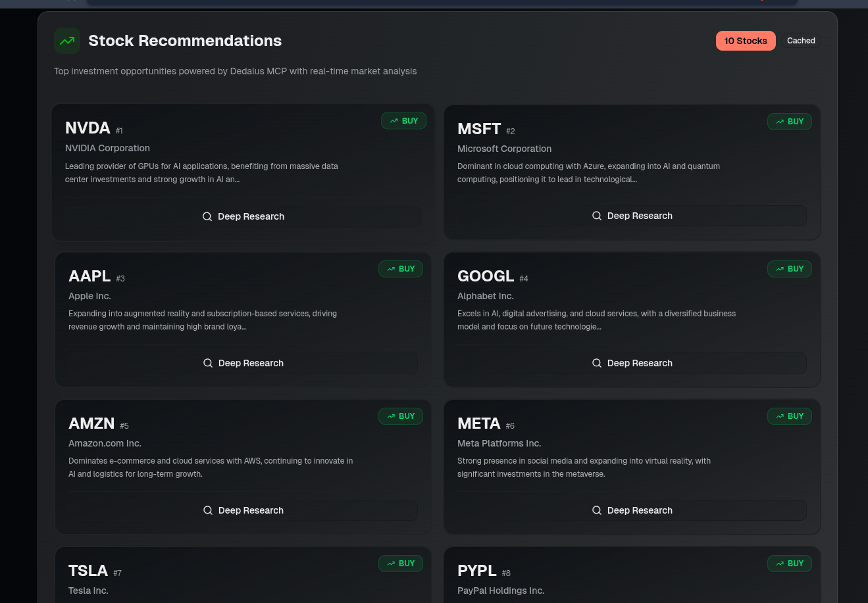Viewport: 868px width, 603px height.
Task: Click the AMZN description about AWS
Action: (x=211, y=468)
